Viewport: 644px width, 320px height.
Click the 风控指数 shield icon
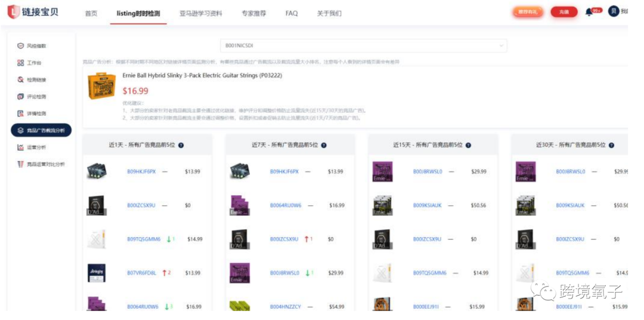pyautogui.click(x=20, y=45)
